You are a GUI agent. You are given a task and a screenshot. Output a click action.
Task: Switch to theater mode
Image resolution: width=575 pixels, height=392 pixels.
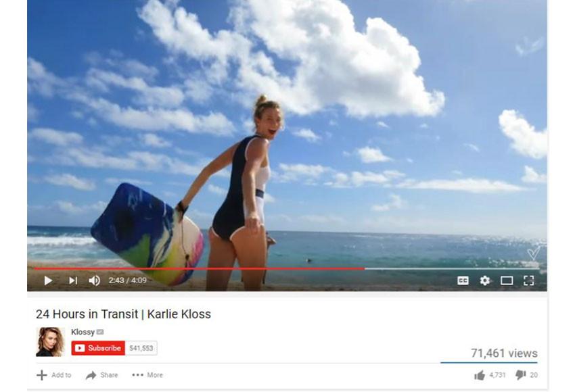tap(507, 280)
